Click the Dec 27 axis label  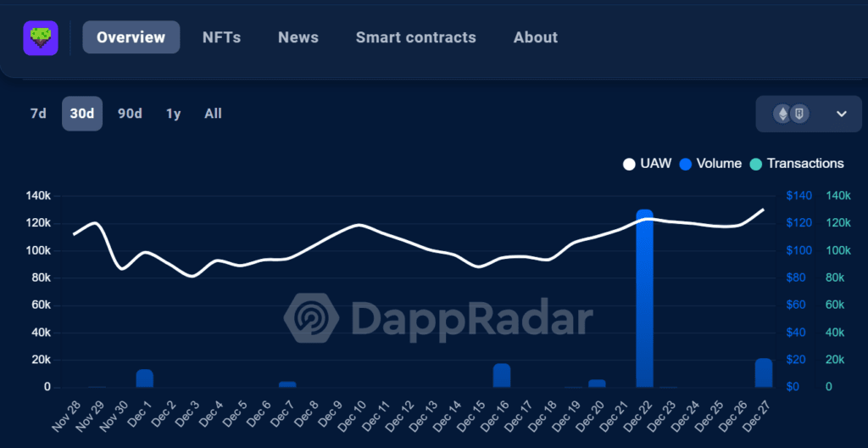click(756, 415)
